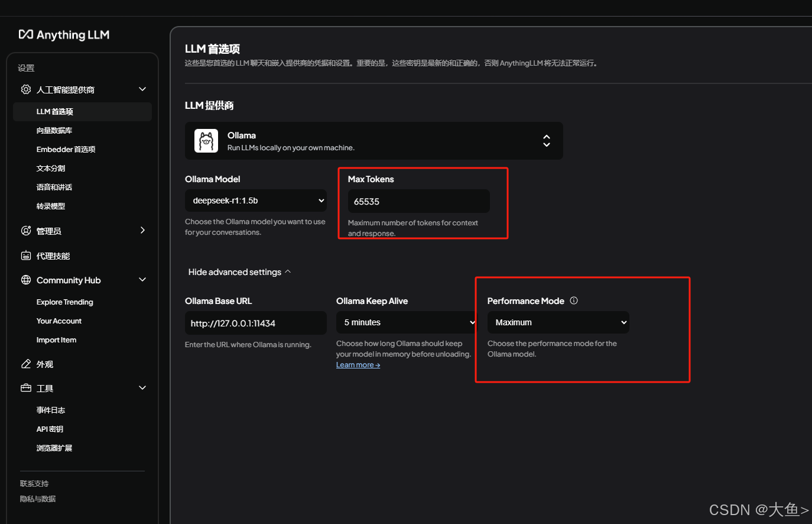The width and height of the screenshot is (812, 524).
Task: Click the 工具 briefcase icon
Action: 26,388
